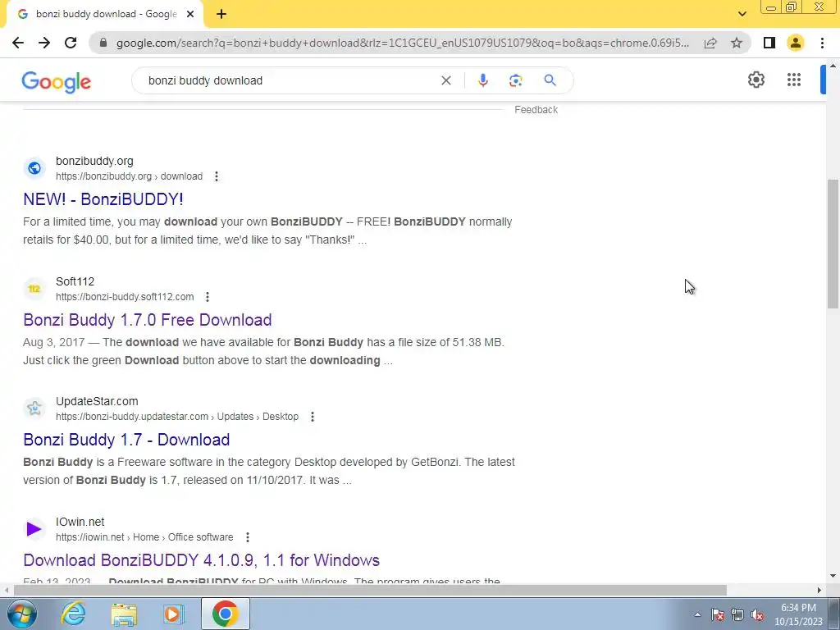Open bonzibuddy.org site favicon
Viewport: 840px width, 630px height.
34,168
